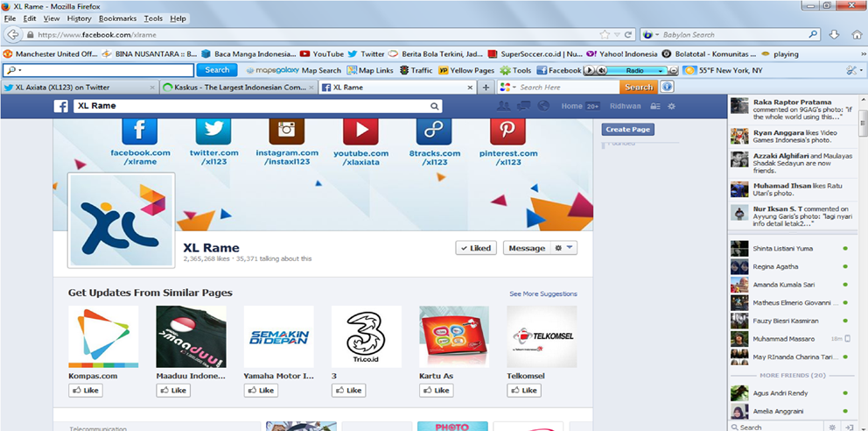Open the messages icon in Facebook header

pyautogui.click(x=523, y=106)
